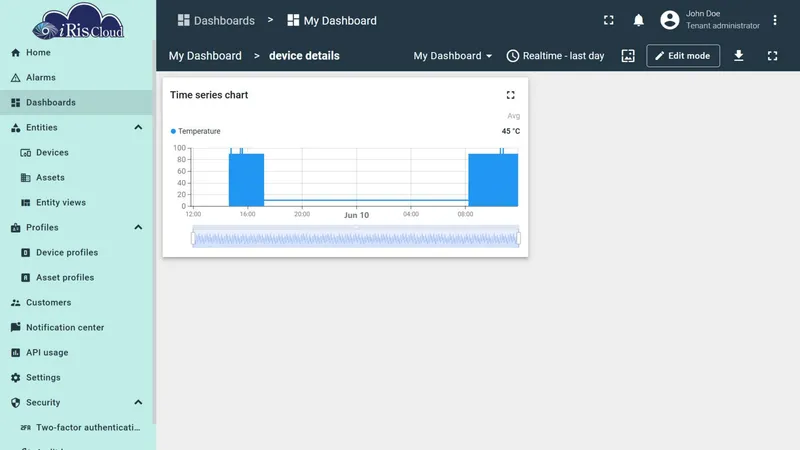Screen dimensions: 800x450
Task: Select Assets under Entities
Action: pyautogui.click(x=76, y=178)
